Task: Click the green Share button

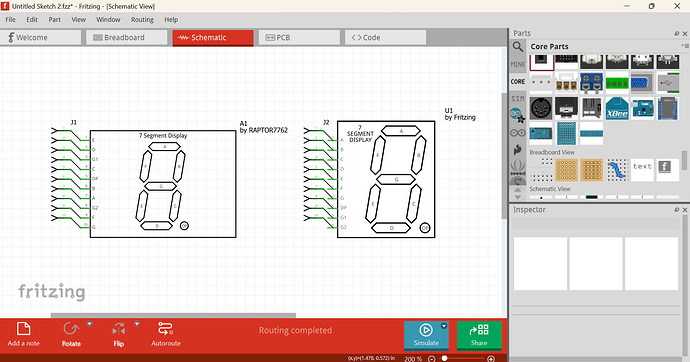Action: click(x=479, y=335)
